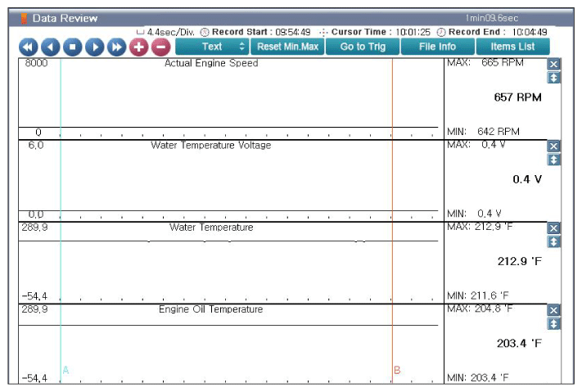Zoom out with the red minus button
Screen dimensions: 582x392
point(160,47)
